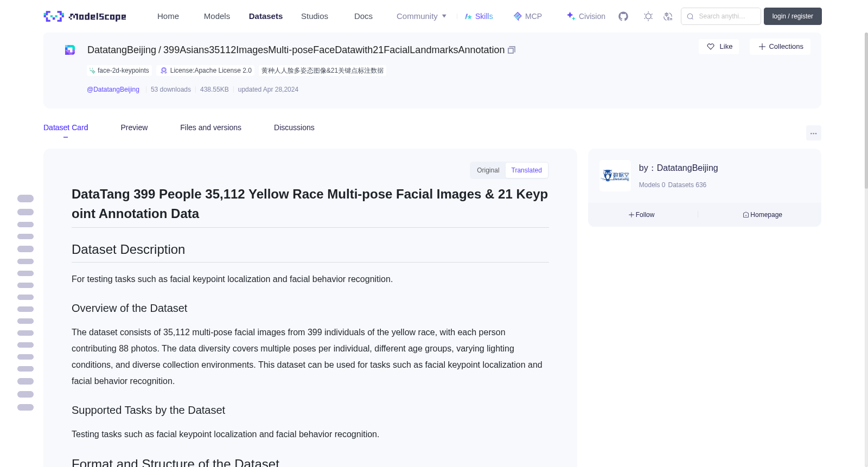Screen dimensions: 868x467
Task: Open the Discussions tab
Action: (x=294, y=127)
